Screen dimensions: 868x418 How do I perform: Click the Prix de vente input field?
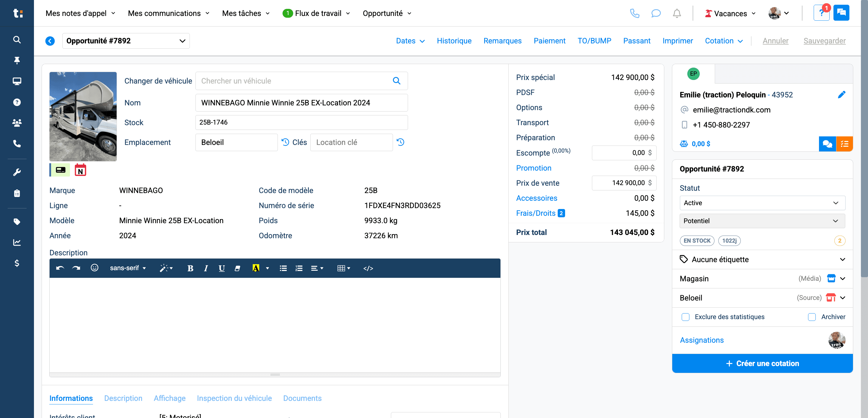click(x=624, y=183)
